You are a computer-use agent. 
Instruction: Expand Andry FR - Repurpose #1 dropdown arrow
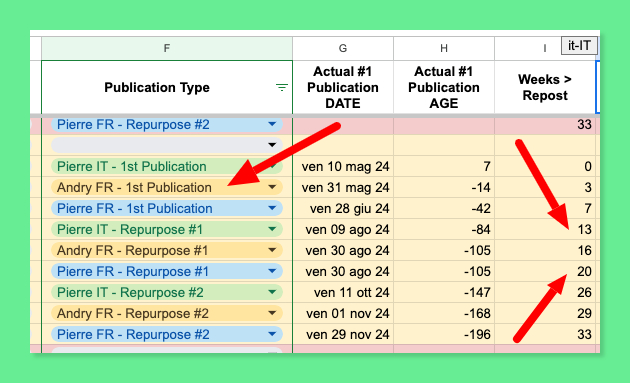tap(272, 250)
